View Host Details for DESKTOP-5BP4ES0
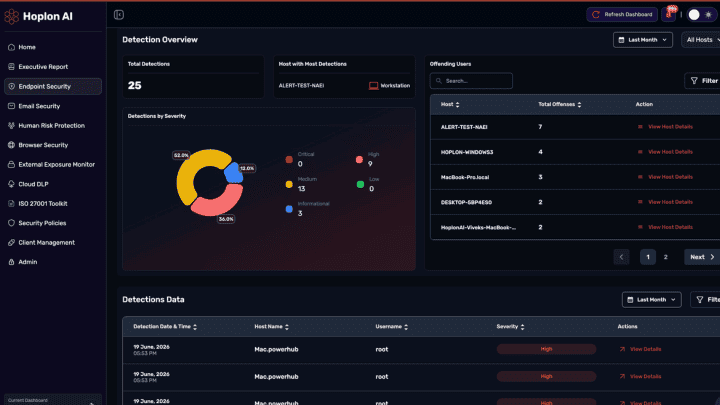Viewport: 720px width, 405px height. (665, 202)
